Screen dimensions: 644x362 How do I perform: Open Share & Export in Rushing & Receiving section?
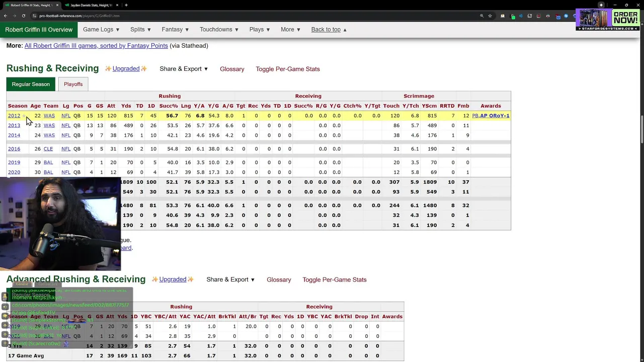(x=184, y=69)
